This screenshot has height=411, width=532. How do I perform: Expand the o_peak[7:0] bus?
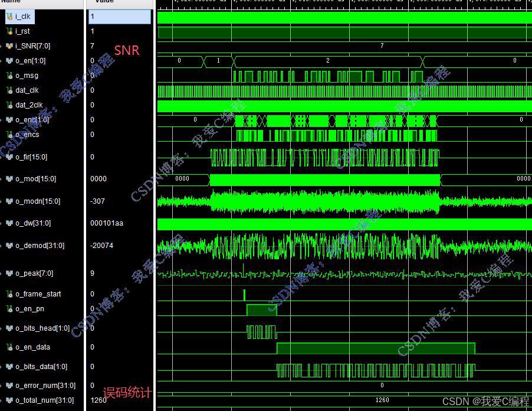click(x=1, y=273)
